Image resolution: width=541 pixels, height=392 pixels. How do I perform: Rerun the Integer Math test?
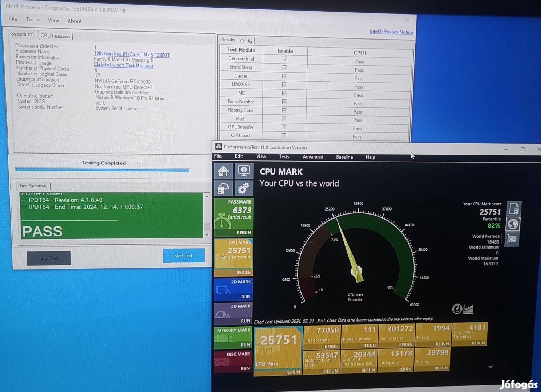tap(331, 346)
